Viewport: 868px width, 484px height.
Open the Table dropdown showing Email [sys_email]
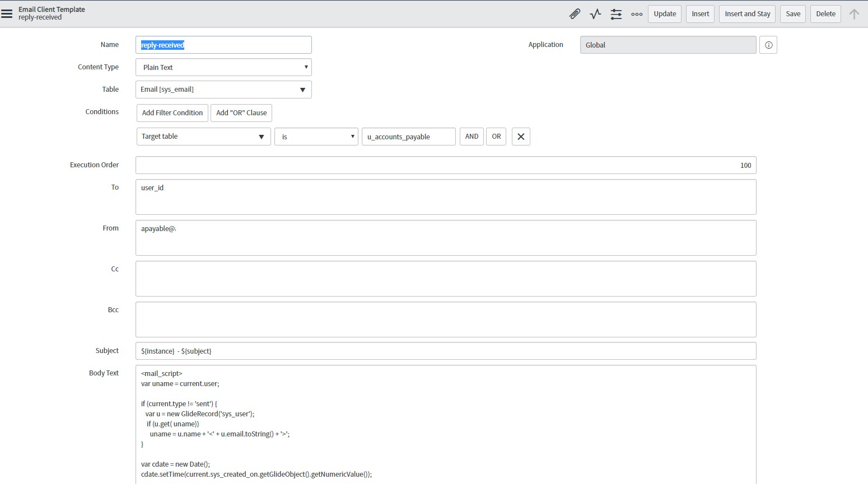pos(223,90)
